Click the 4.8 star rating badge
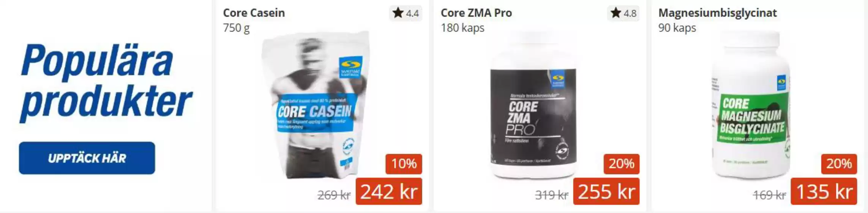 (x=623, y=13)
